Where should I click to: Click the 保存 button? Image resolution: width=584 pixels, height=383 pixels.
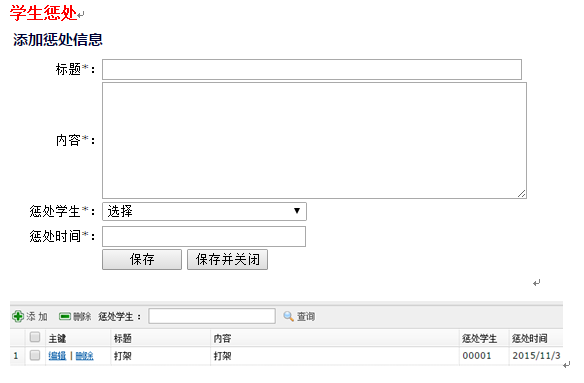[x=142, y=259]
